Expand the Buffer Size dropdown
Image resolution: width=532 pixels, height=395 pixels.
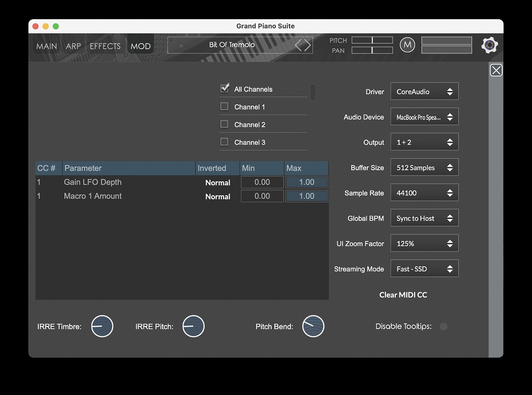(424, 168)
